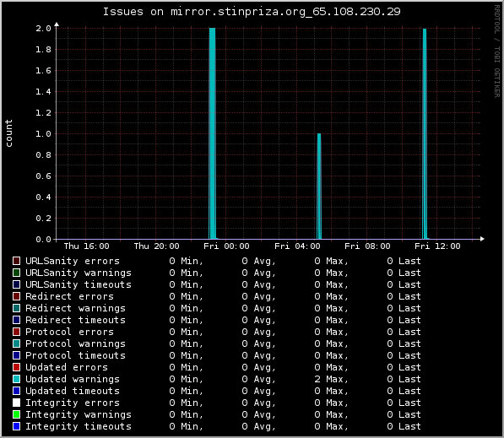504x438 pixels.
Task: Click the URLSanity warnings green swatch
Action: tap(16, 273)
